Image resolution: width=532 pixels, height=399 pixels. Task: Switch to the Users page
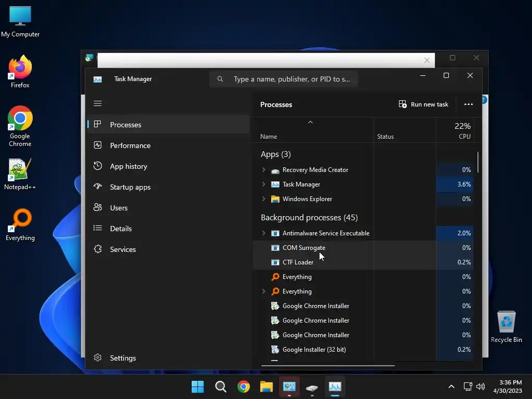coord(168,208)
